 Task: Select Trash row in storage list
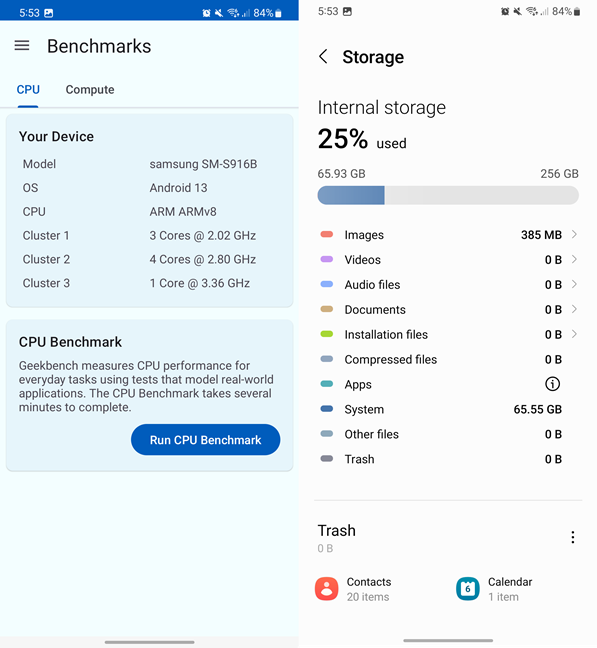pyautogui.click(x=448, y=459)
